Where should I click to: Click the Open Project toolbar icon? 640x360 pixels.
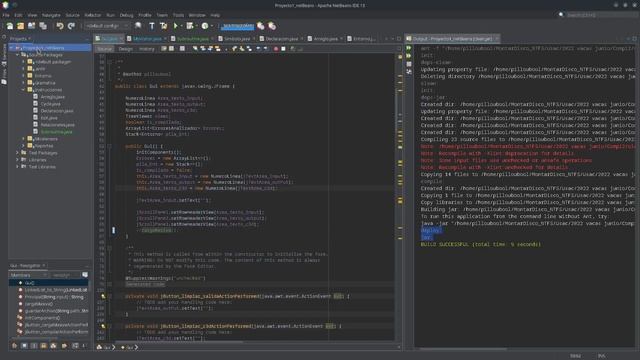click(x=31, y=26)
